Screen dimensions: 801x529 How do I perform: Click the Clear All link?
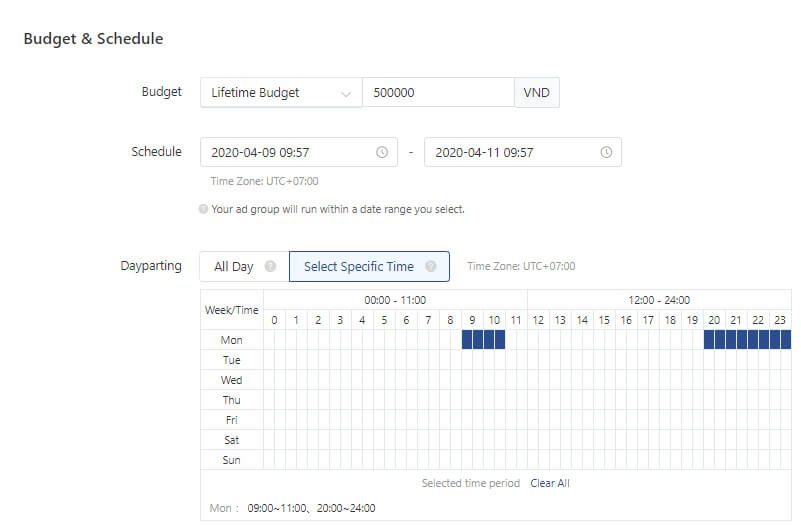[x=549, y=483]
